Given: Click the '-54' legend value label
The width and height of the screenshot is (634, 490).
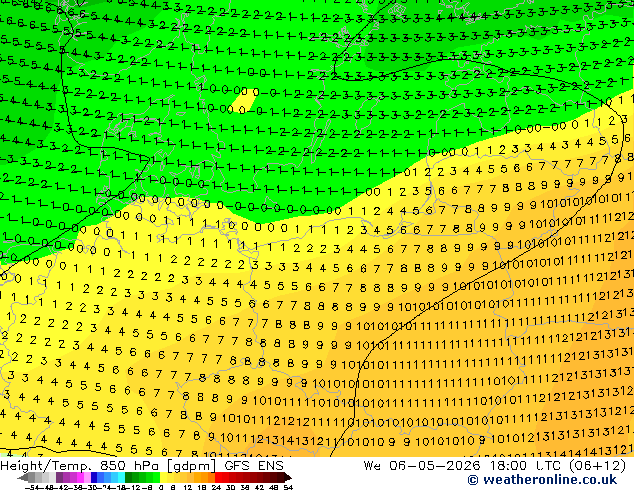Looking at the screenshot, I should pyautogui.click(x=31, y=487).
